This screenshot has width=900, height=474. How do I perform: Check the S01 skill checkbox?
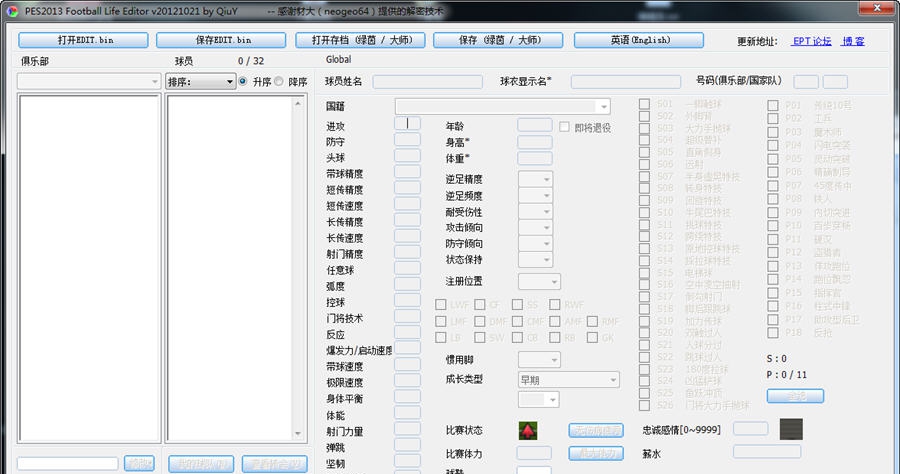645,104
